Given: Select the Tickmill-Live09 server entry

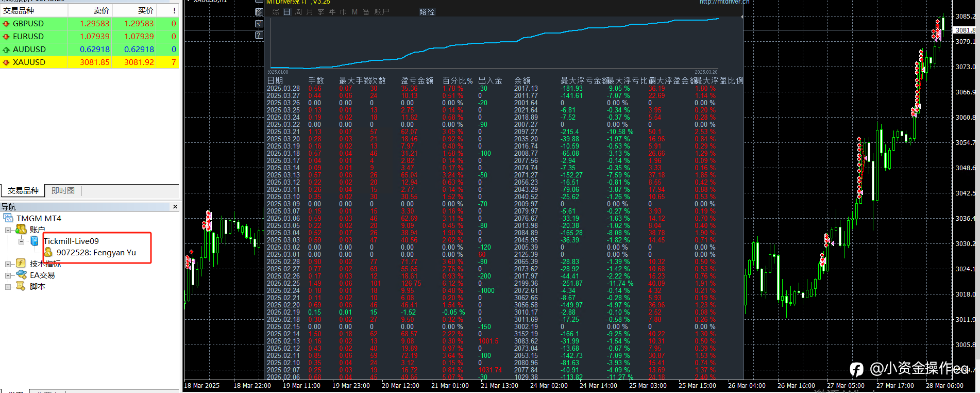Looking at the screenshot, I should [x=71, y=241].
